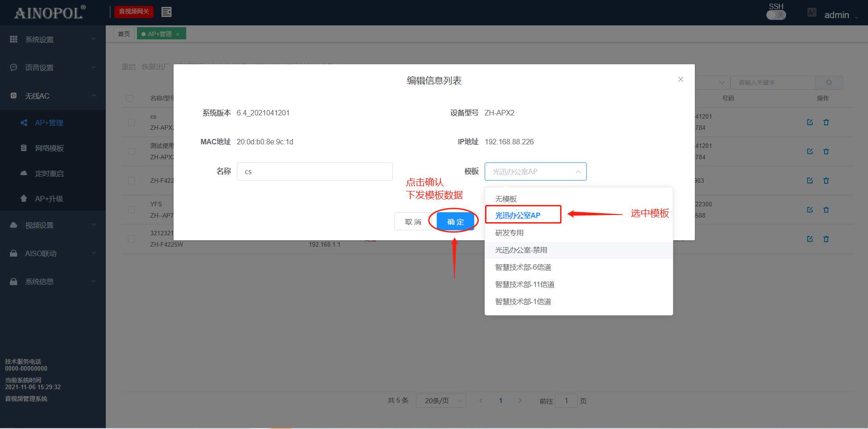Switch to the 首页 tab
The height and width of the screenshot is (429, 868).
tap(124, 34)
